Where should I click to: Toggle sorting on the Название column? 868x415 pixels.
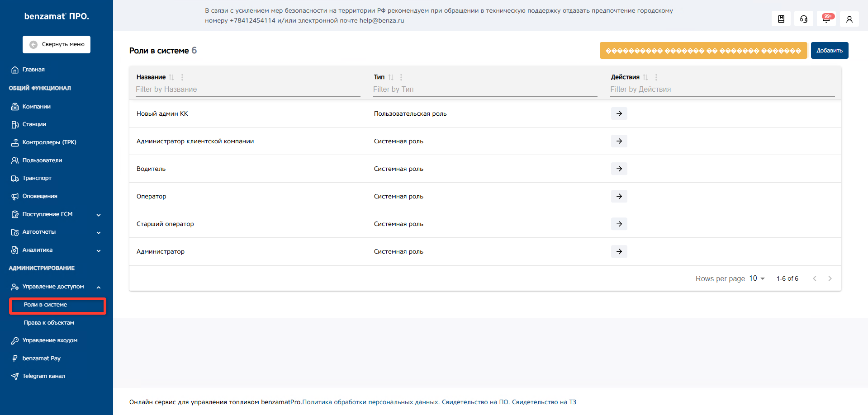pos(171,77)
